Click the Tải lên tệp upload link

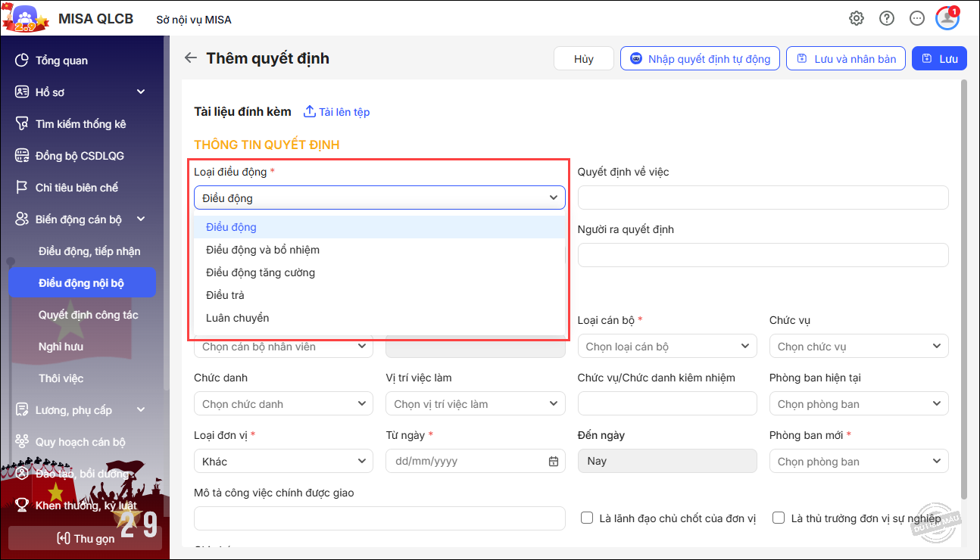point(336,112)
